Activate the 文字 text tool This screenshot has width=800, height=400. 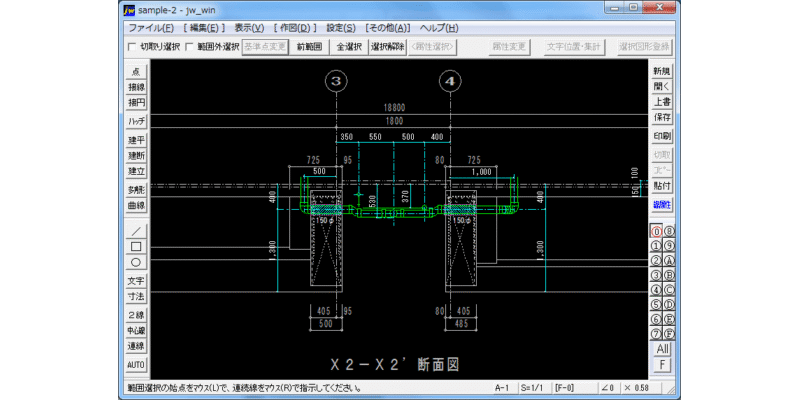pyautogui.click(x=136, y=281)
